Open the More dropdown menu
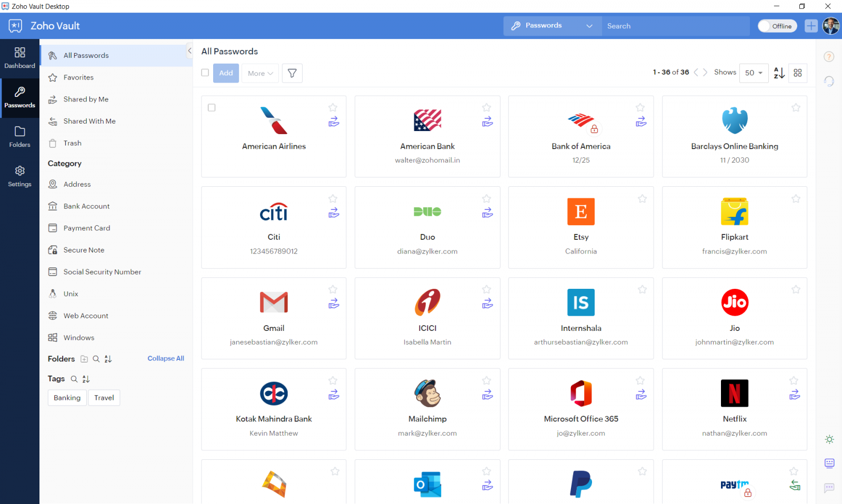This screenshot has width=842, height=504. point(259,73)
